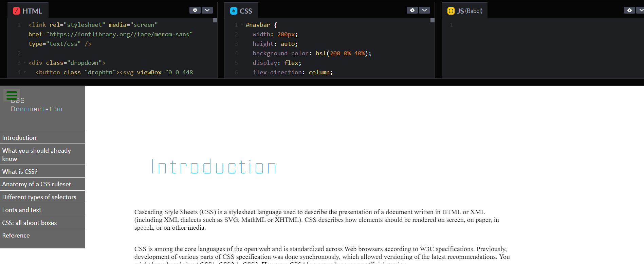This screenshot has height=264, width=644.
Task: Click the large Introduction heading
Action: click(214, 167)
